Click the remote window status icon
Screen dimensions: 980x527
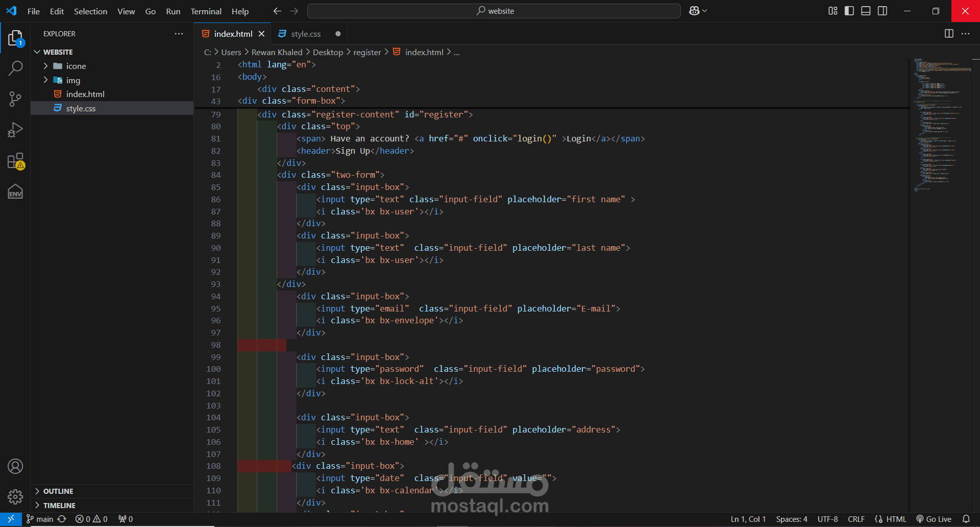(11, 519)
